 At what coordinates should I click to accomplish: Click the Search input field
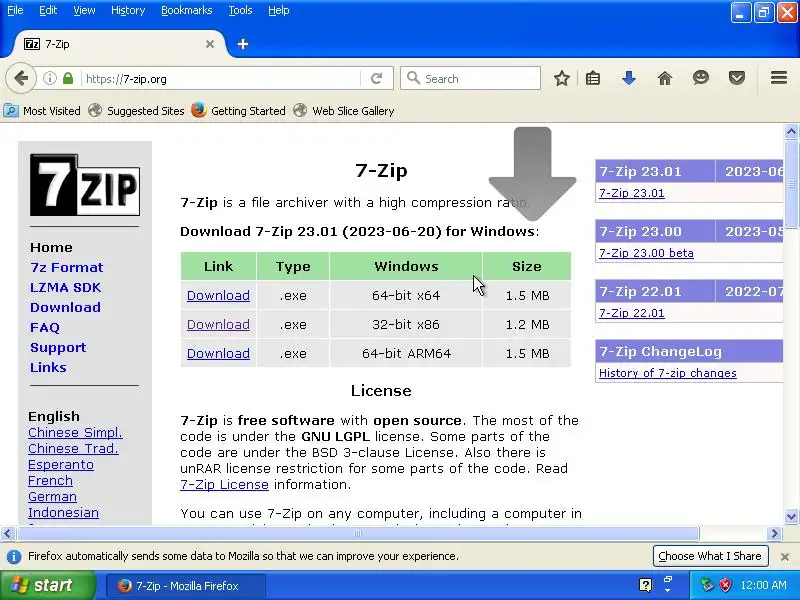click(470, 79)
